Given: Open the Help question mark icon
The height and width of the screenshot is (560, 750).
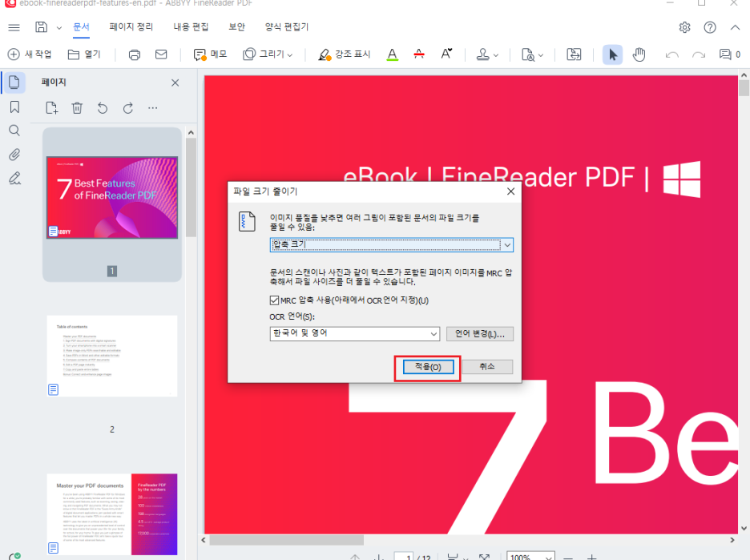Looking at the screenshot, I should pyautogui.click(x=710, y=27).
